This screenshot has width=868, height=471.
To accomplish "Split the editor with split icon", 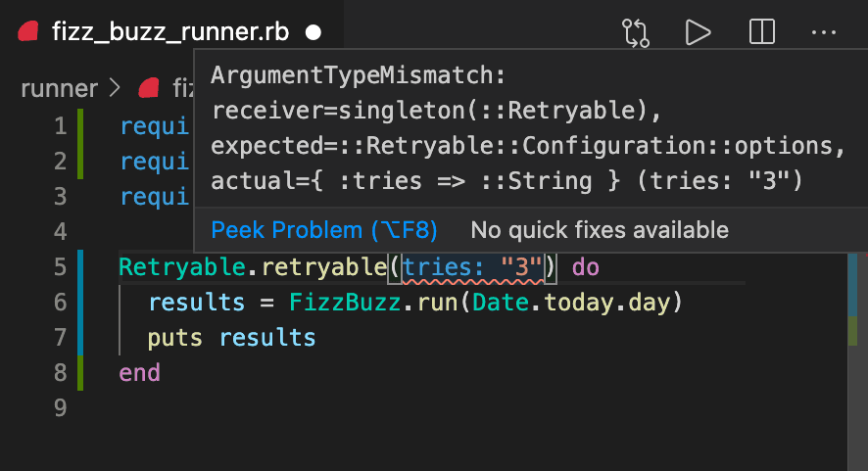I will click(x=762, y=32).
